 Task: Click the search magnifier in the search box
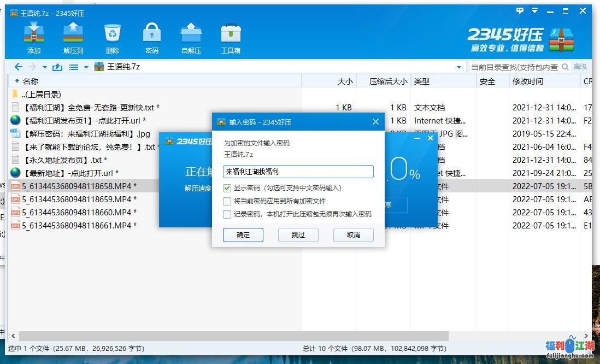click(x=566, y=67)
